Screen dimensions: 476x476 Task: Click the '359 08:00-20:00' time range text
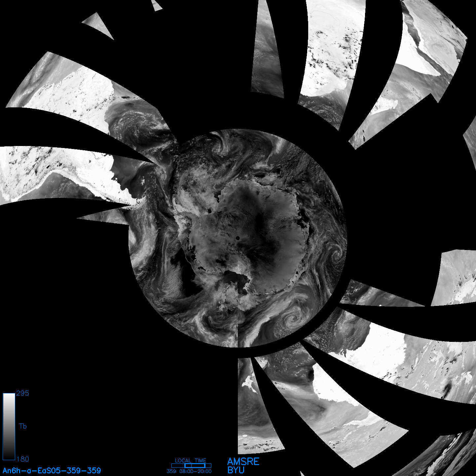point(189,471)
